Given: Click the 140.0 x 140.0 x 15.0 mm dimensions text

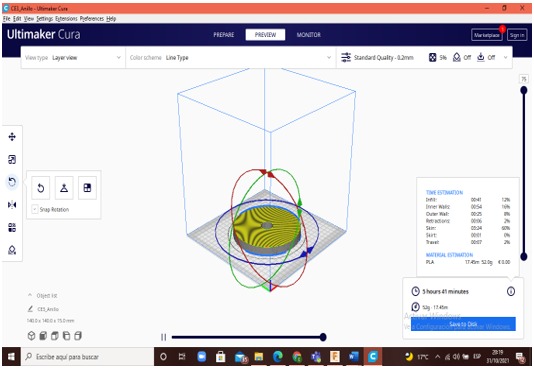Looking at the screenshot, I should (50, 321).
